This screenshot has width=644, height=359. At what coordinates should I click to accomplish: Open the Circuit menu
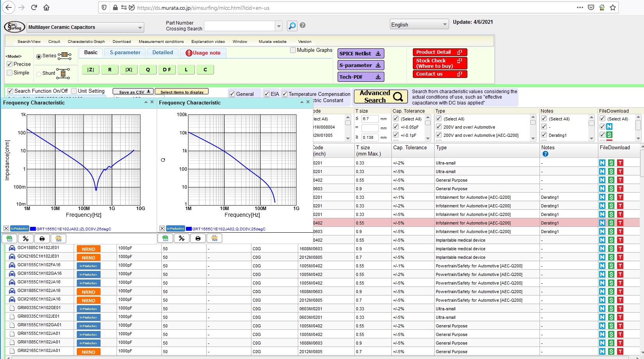tap(54, 41)
